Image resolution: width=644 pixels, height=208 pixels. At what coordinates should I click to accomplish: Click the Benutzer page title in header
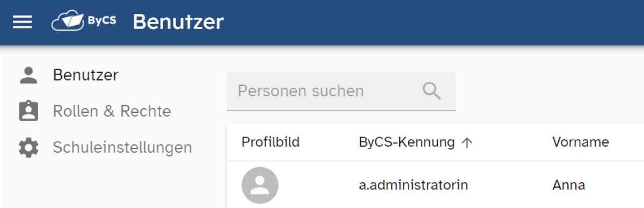[x=178, y=22]
